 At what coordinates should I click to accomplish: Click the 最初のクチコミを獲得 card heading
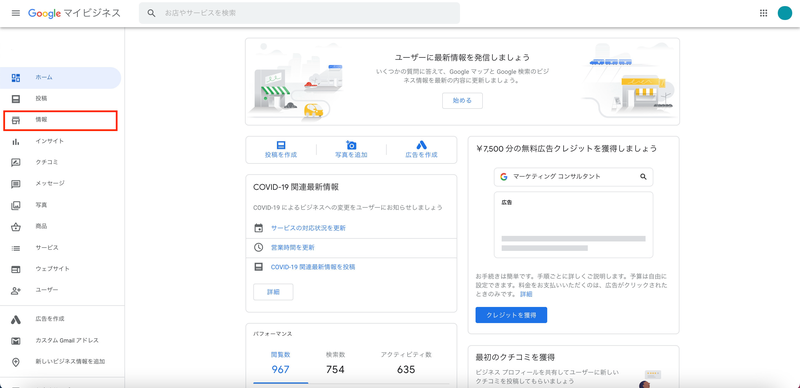point(515,357)
